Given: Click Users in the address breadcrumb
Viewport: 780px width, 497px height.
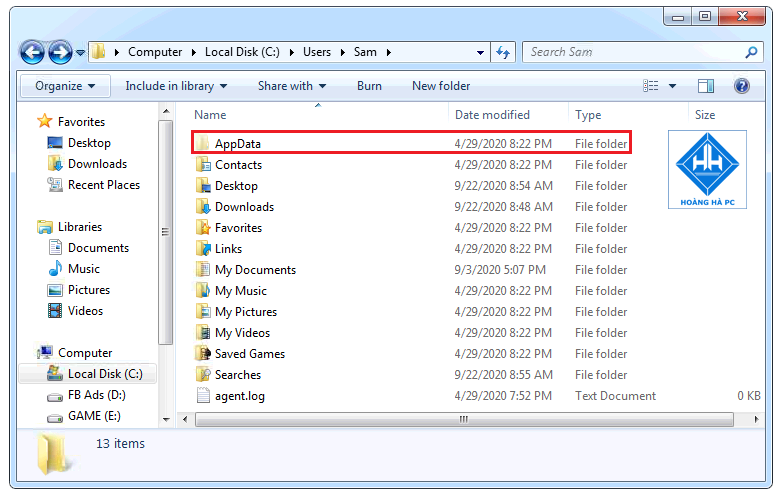Looking at the screenshot, I should click(317, 52).
